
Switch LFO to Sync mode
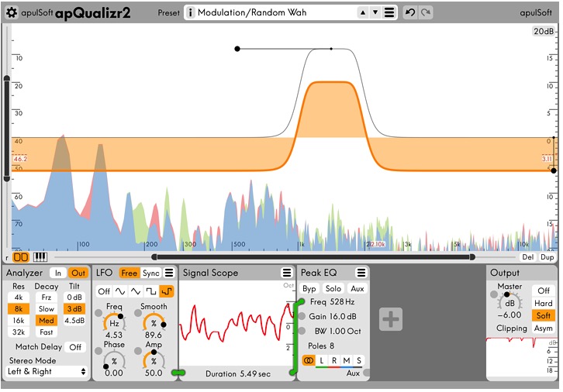150,273
